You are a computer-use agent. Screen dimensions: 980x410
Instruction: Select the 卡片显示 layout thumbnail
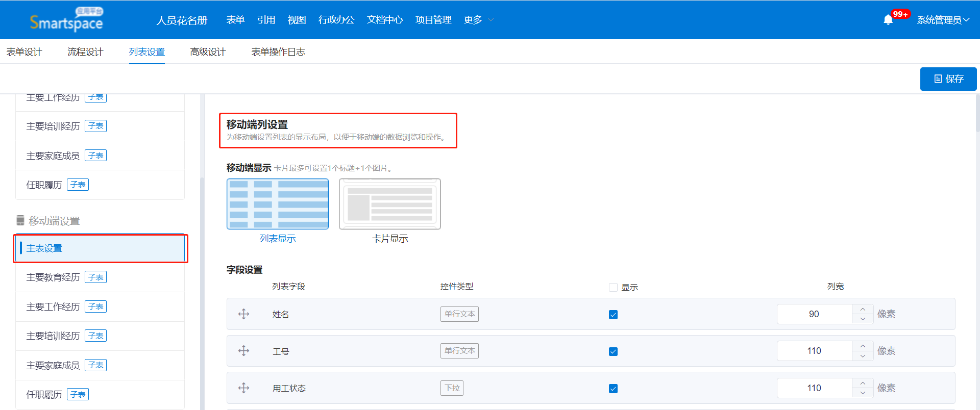(390, 204)
